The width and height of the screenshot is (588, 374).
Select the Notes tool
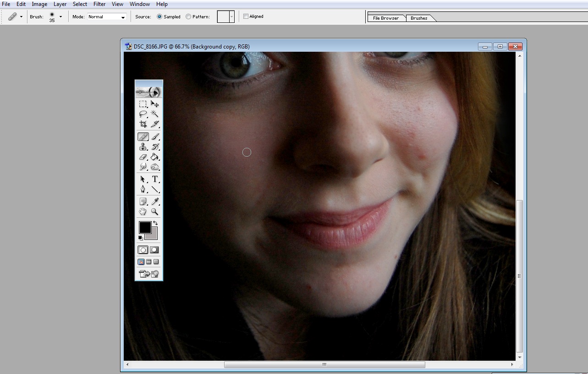click(x=143, y=202)
